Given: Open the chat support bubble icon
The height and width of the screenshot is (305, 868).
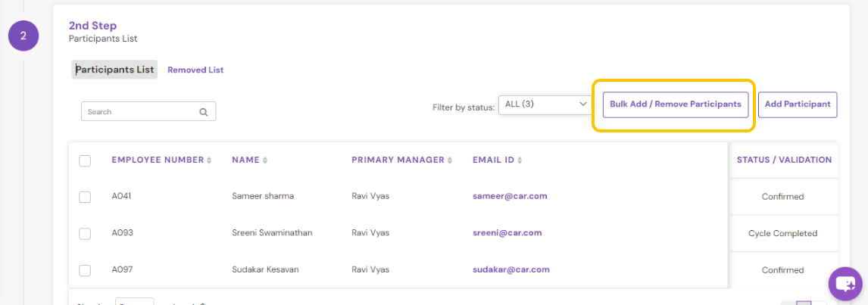Looking at the screenshot, I should (x=845, y=283).
